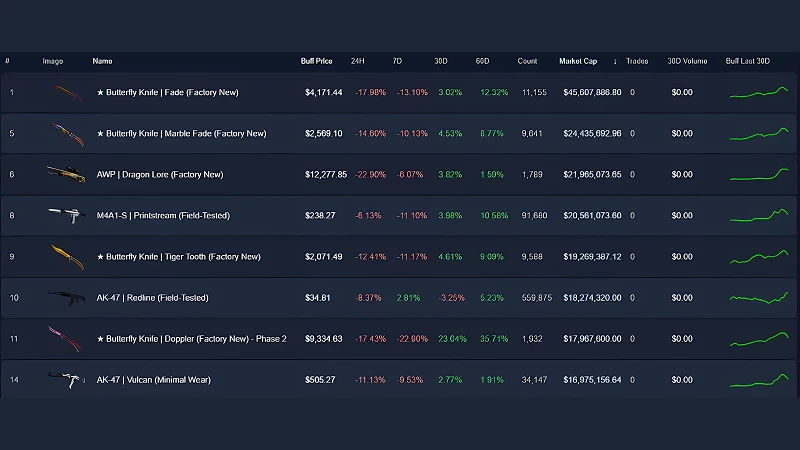Select the $18,274,320.00 market cap value
The height and width of the screenshot is (450, 800).
tap(592, 298)
